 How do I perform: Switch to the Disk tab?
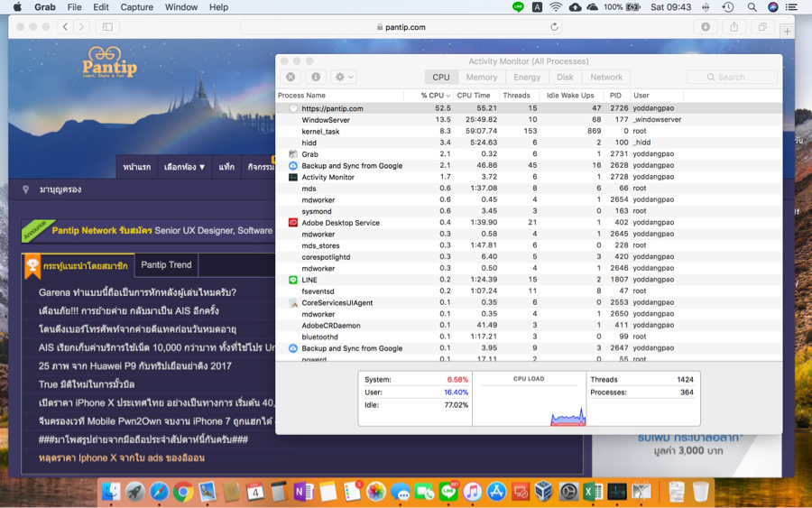(565, 78)
